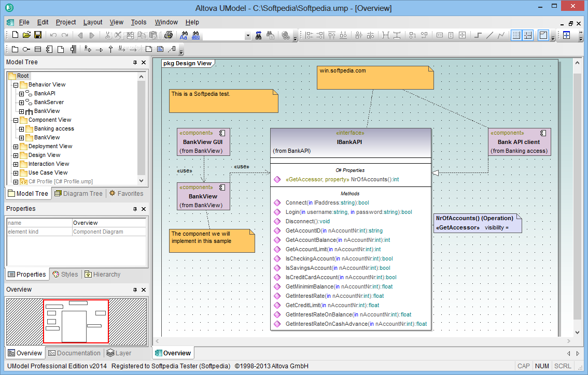
Task: Click the red viewport in Overview thumbnail
Action: [76, 321]
